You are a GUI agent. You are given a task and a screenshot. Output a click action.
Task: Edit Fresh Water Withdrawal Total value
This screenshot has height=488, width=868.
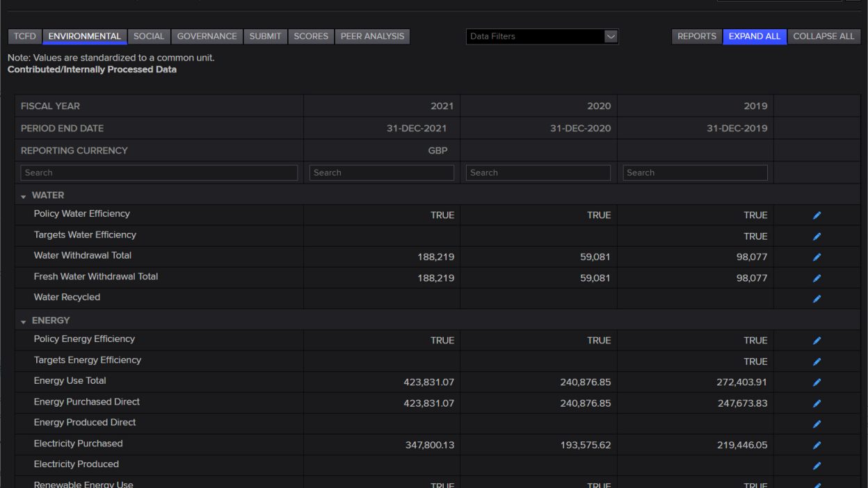coord(816,277)
